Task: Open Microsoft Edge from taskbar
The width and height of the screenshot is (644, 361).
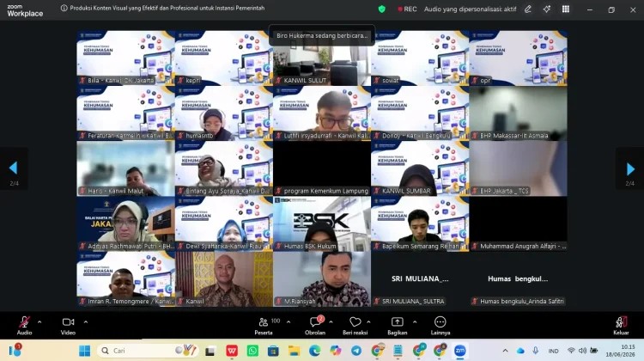Action: [x=314, y=352]
